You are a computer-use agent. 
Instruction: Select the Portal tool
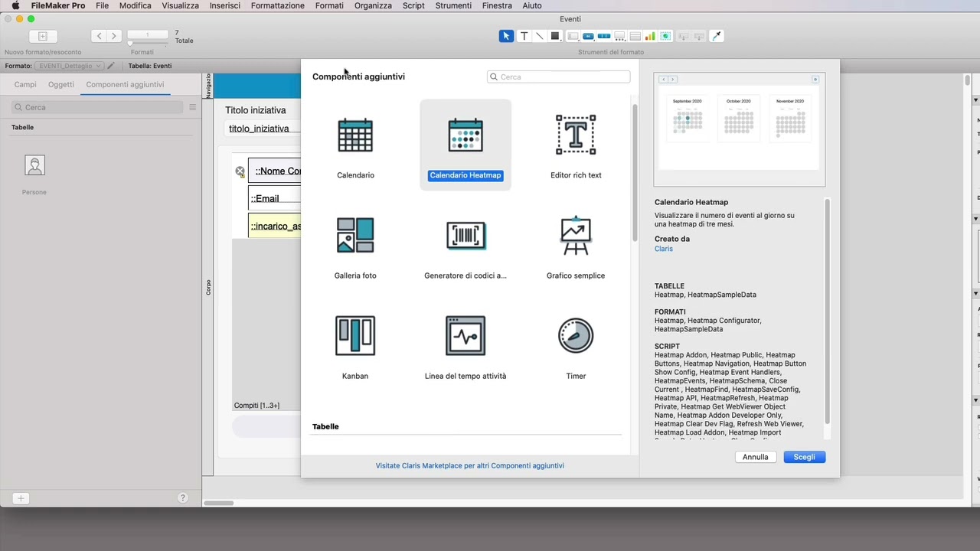(635, 36)
